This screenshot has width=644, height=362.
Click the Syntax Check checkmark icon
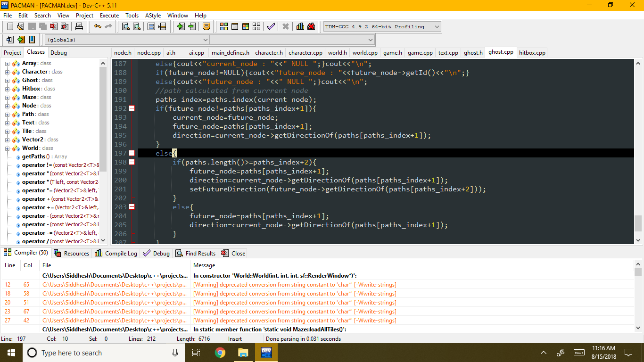click(271, 26)
